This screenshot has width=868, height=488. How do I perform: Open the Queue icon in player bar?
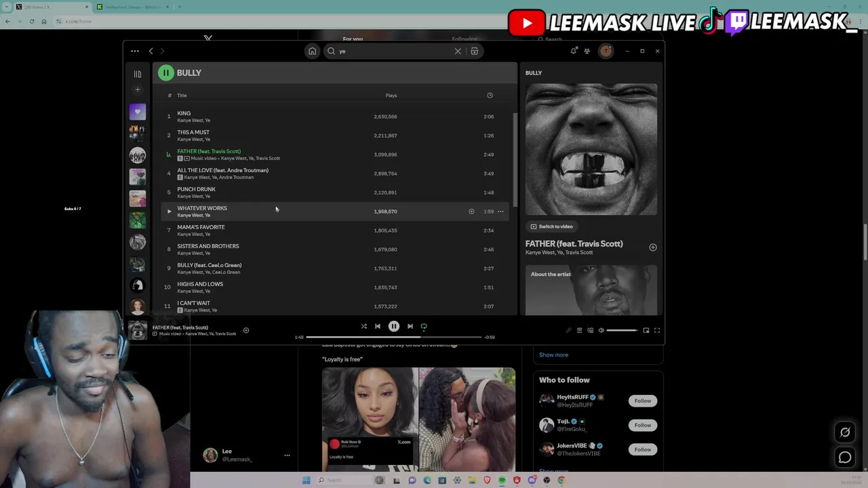[579, 331]
